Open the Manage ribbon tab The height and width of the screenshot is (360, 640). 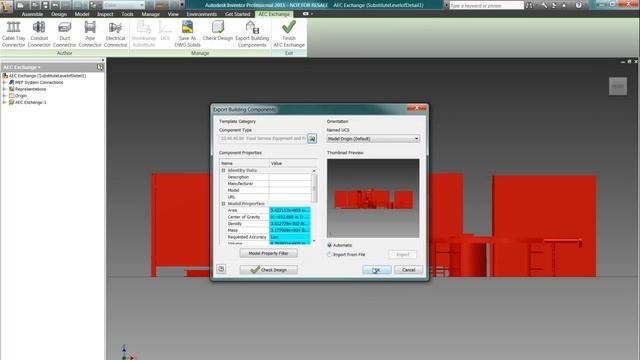[x=151, y=14]
